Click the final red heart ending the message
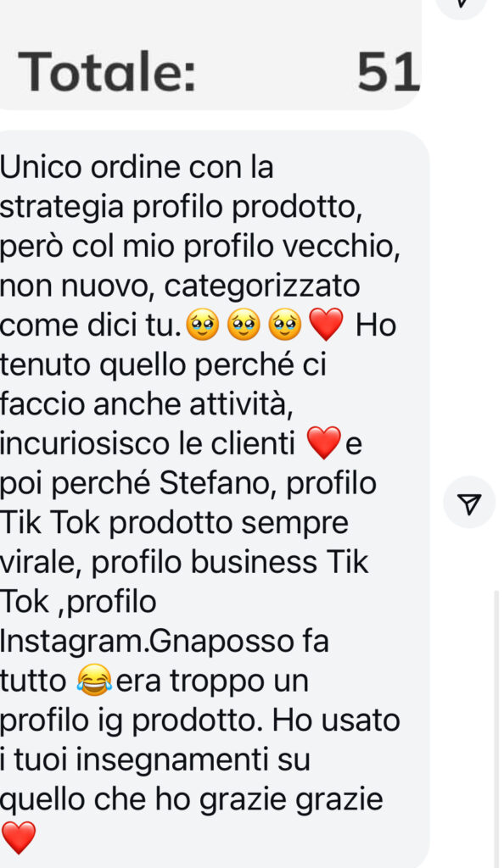504x868 pixels. [x=19, y=837]
